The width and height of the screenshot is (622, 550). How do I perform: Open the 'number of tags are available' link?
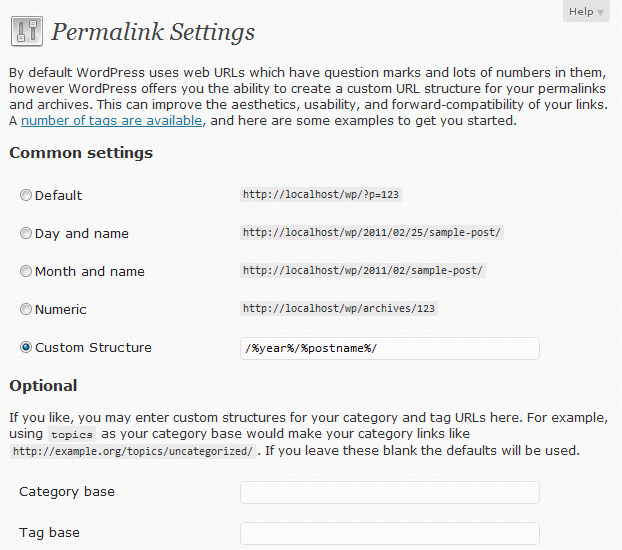click(x=112, y=121)
